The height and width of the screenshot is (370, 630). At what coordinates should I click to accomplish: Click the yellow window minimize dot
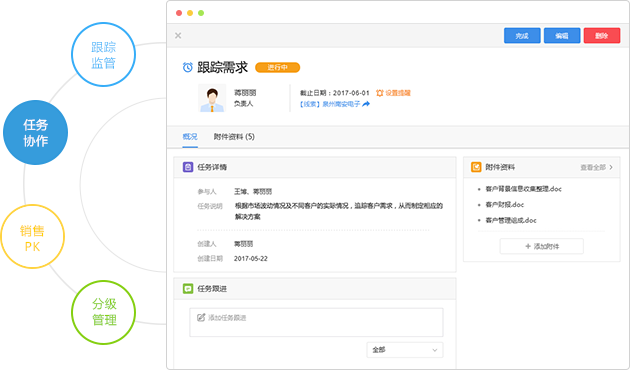pos(190,13)
